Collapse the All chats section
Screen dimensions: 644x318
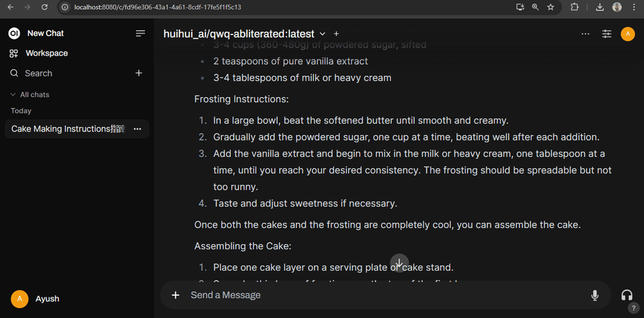tap(30, 94)
